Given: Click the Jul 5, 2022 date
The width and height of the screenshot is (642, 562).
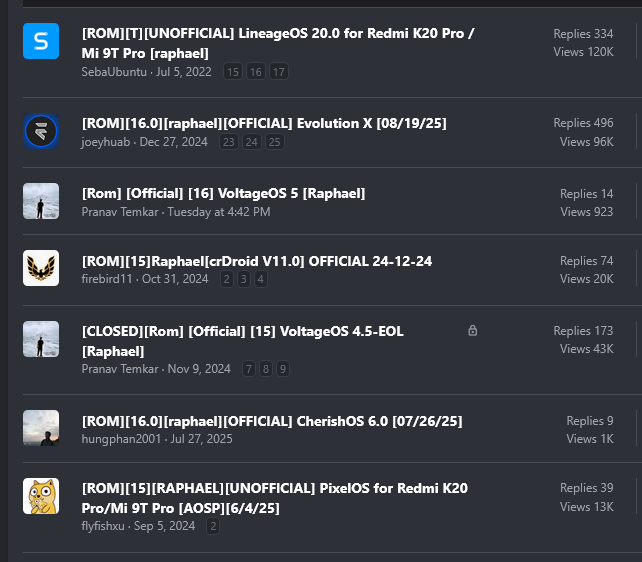Looking at the screenshot, I should pyautogui.click(x=184, y=72).
